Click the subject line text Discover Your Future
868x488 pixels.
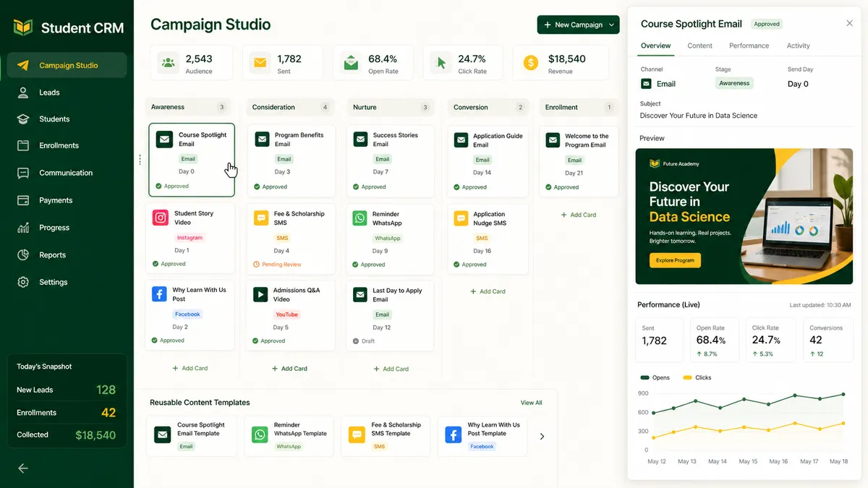coord(699,116)
